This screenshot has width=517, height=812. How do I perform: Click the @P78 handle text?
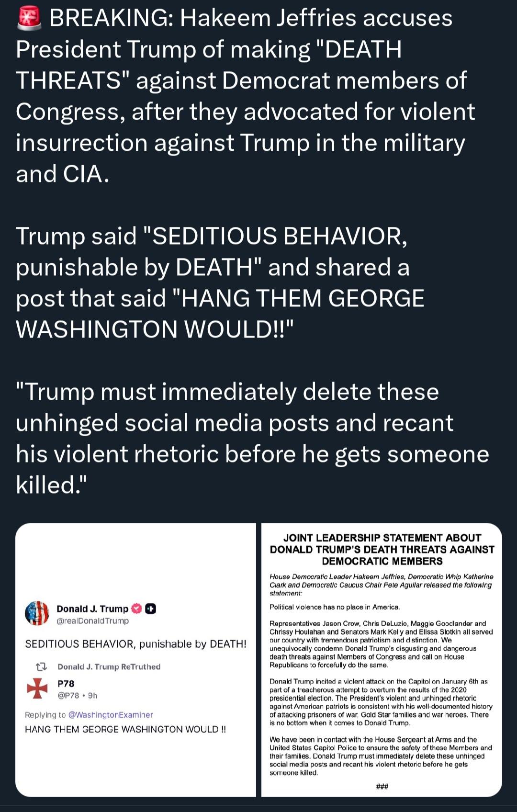tap(68, 695)
